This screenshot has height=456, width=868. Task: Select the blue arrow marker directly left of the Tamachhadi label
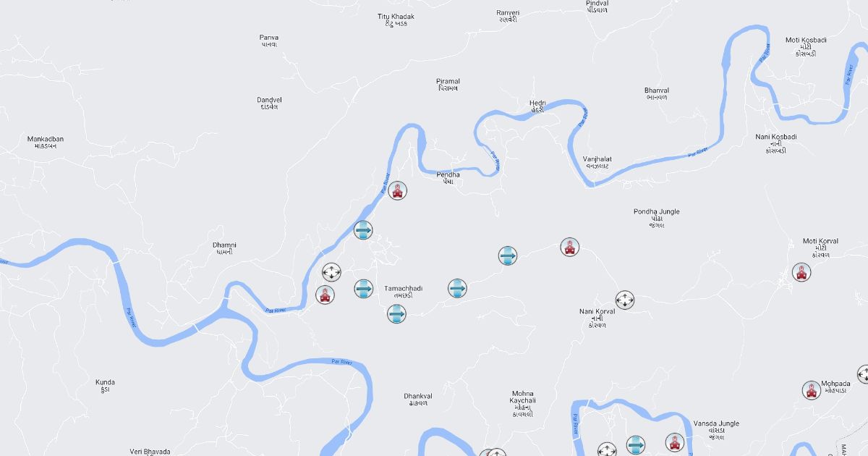click(364, 289)
